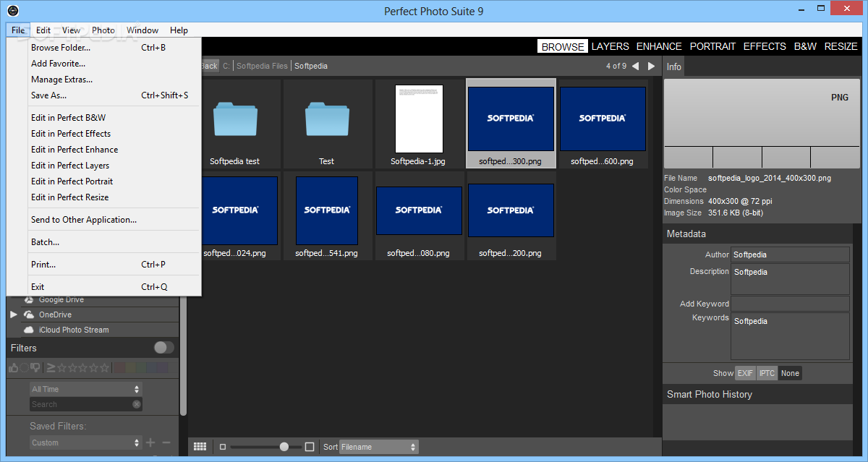This screenshot has width=868, height=462.
Task: Open the Edit menu
Action: (x=43, y=30)
